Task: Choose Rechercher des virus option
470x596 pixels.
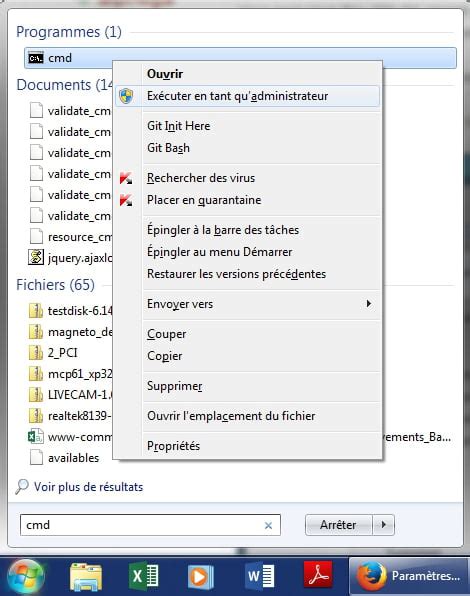Action: click(201, 178)
